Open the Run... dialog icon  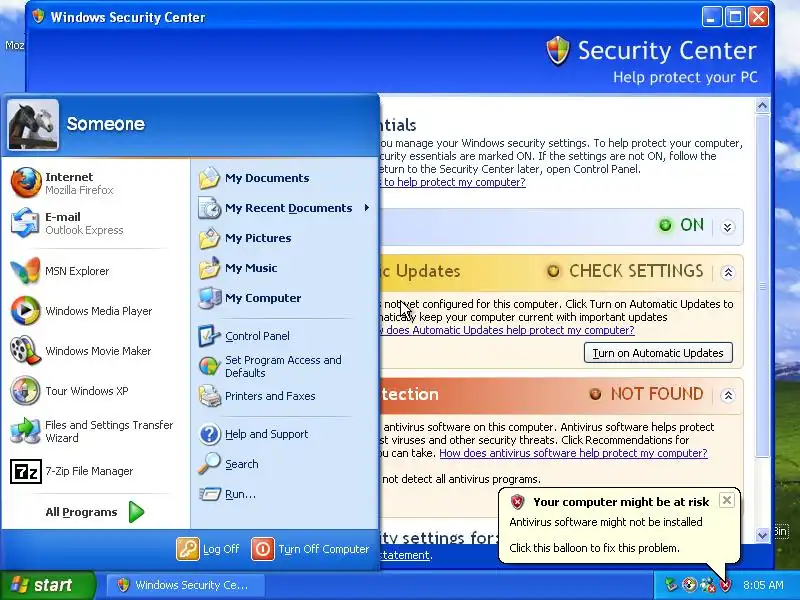click(209, 494)
